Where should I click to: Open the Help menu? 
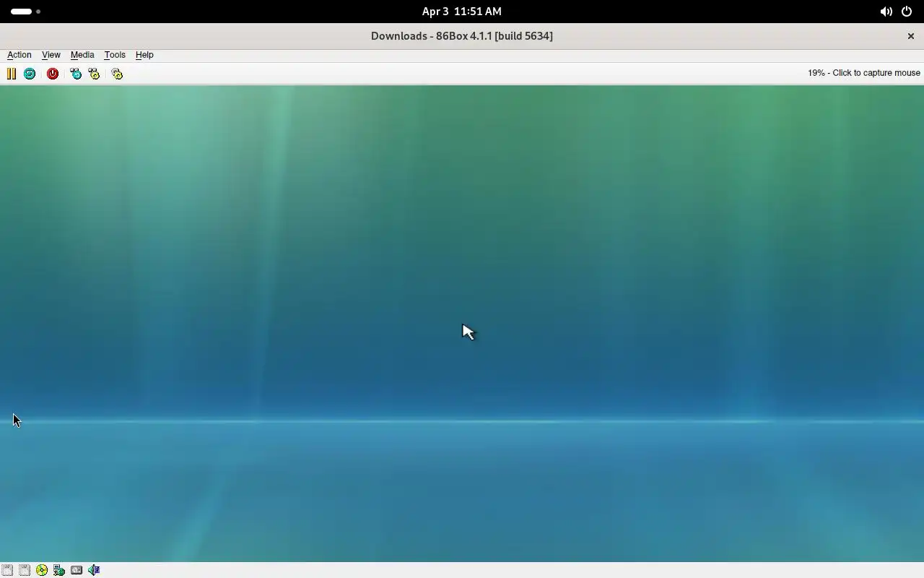click(144, 55)
